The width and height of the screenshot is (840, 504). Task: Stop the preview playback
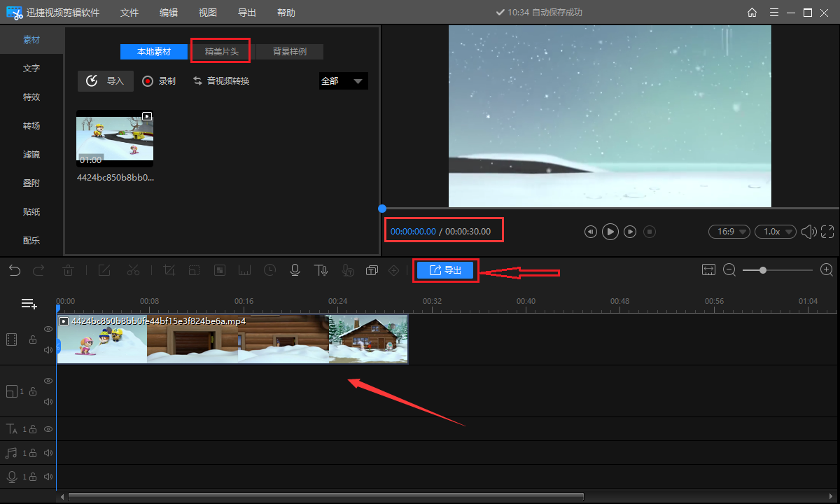[650, 232]
